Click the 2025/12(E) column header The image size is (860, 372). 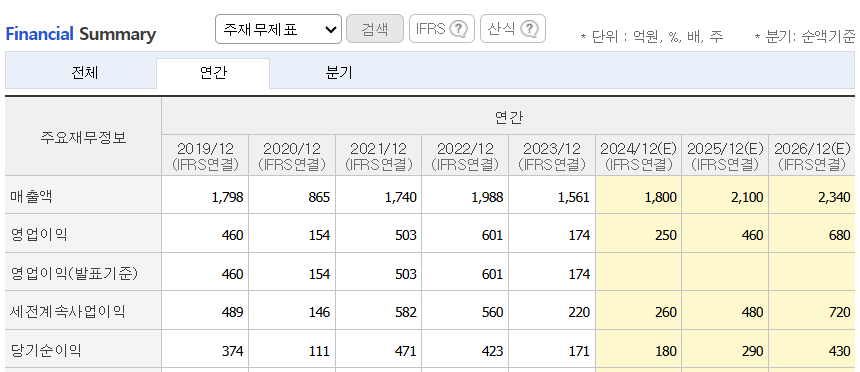tap(725, 156)
